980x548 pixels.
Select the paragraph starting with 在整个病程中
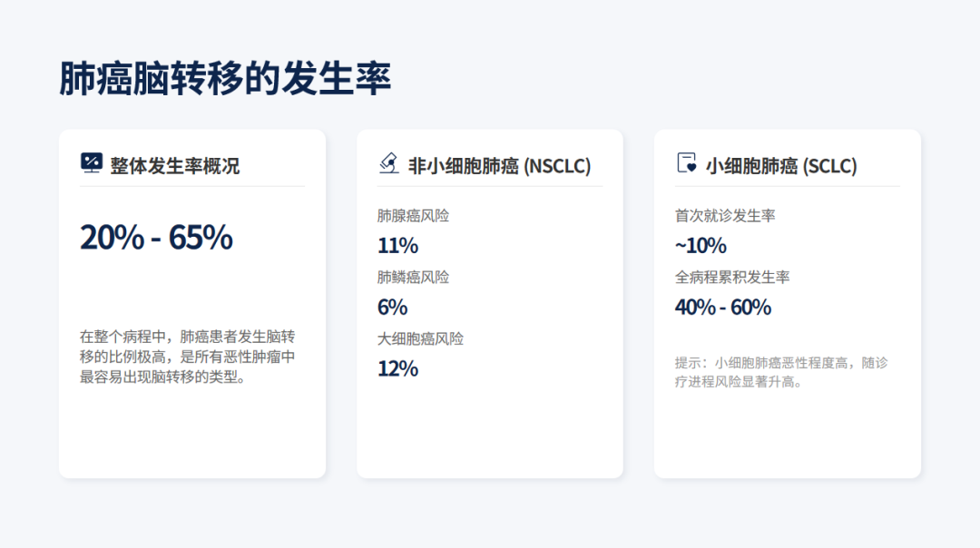(x=188, y=356)
